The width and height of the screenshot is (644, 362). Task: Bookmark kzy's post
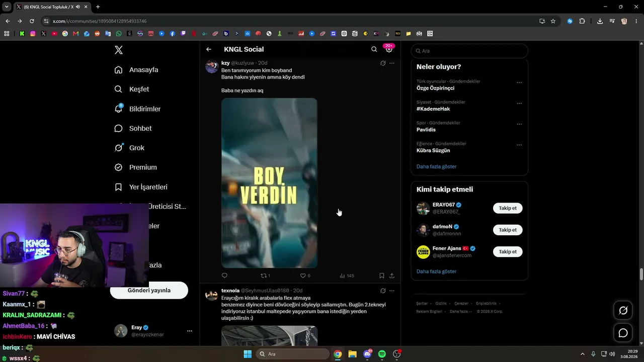tap(382, 276)
